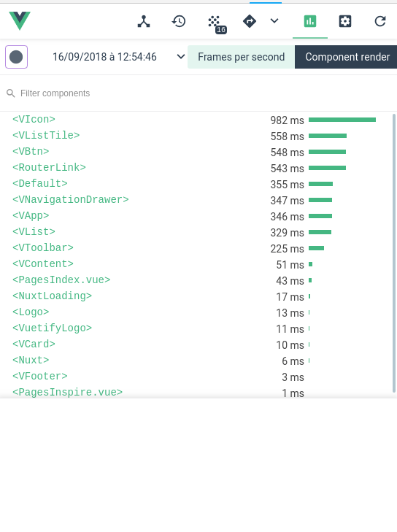The image size is (397, 532).
Task: Click the component list vertical scrollbar
Action: (x=394, y=253)
